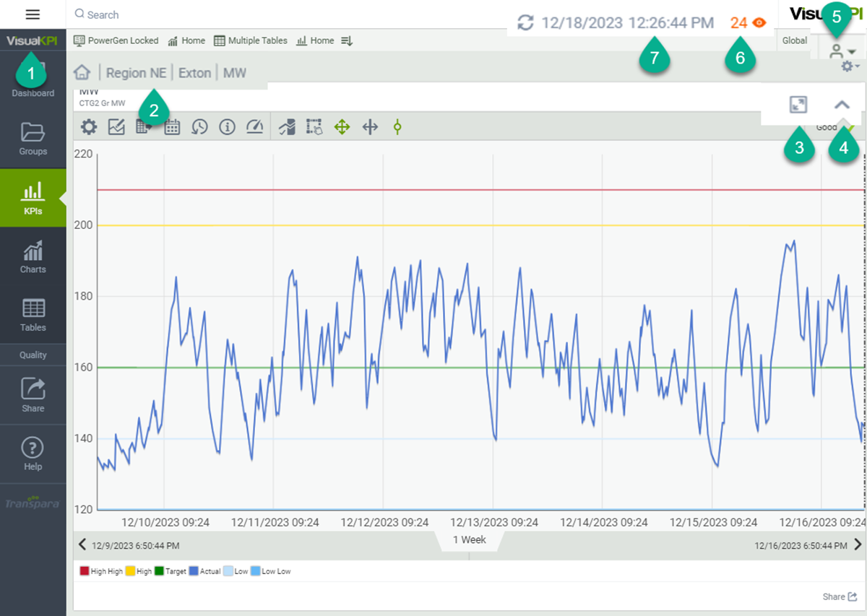Toggle the green pan-all-directions tool
867x616 pixels.
342,128
